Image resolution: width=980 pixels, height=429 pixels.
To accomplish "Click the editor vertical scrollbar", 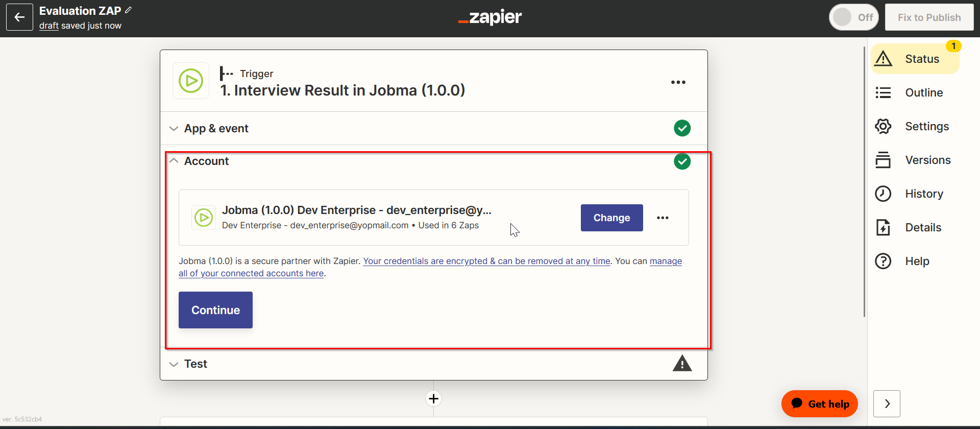I will (x=864, y=181).
